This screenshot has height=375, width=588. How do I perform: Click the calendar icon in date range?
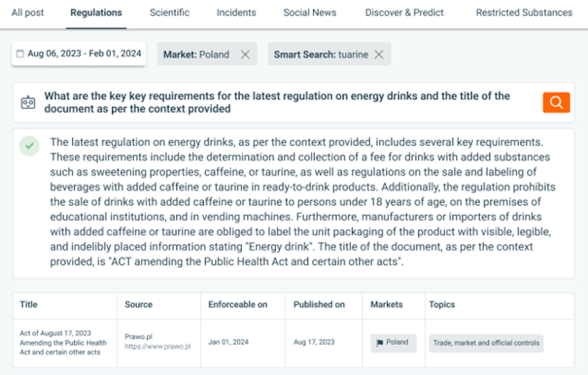coord(20,54)
